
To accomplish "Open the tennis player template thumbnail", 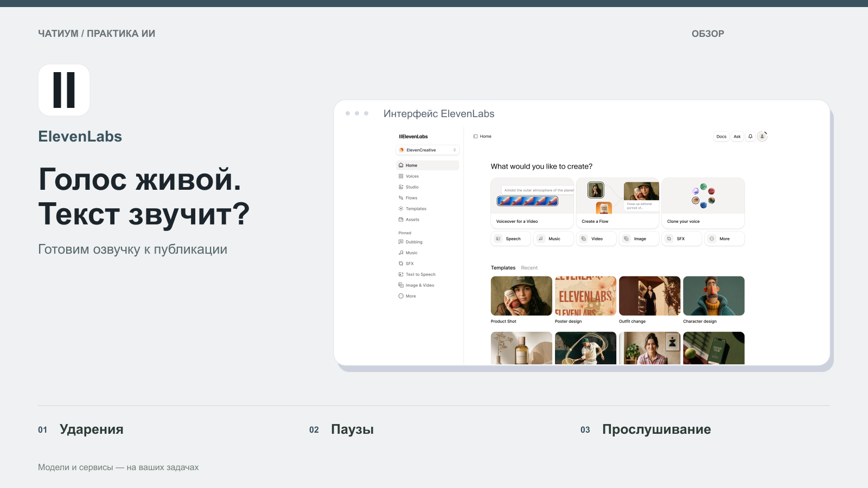I will pos(585,348).
